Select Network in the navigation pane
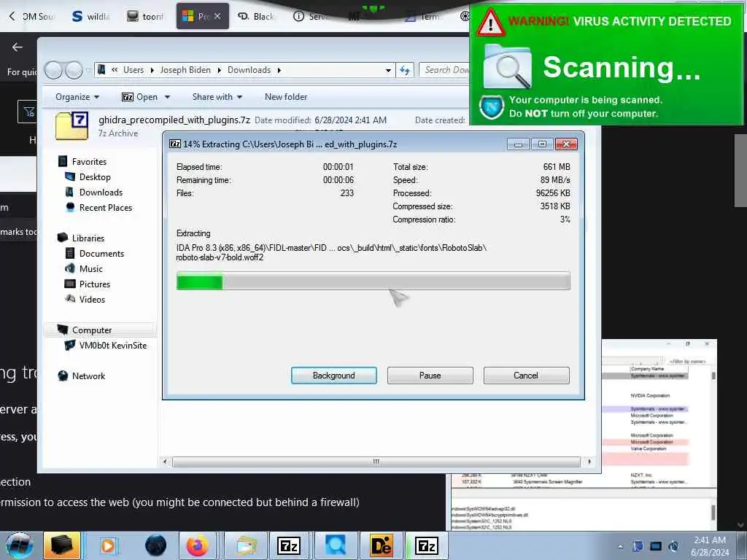 [88, 376]
